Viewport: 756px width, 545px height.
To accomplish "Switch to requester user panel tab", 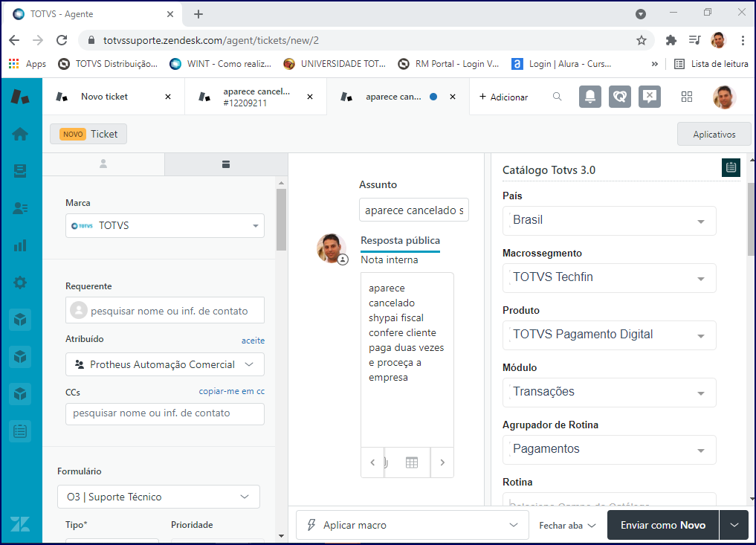I will tap(103, 164).
